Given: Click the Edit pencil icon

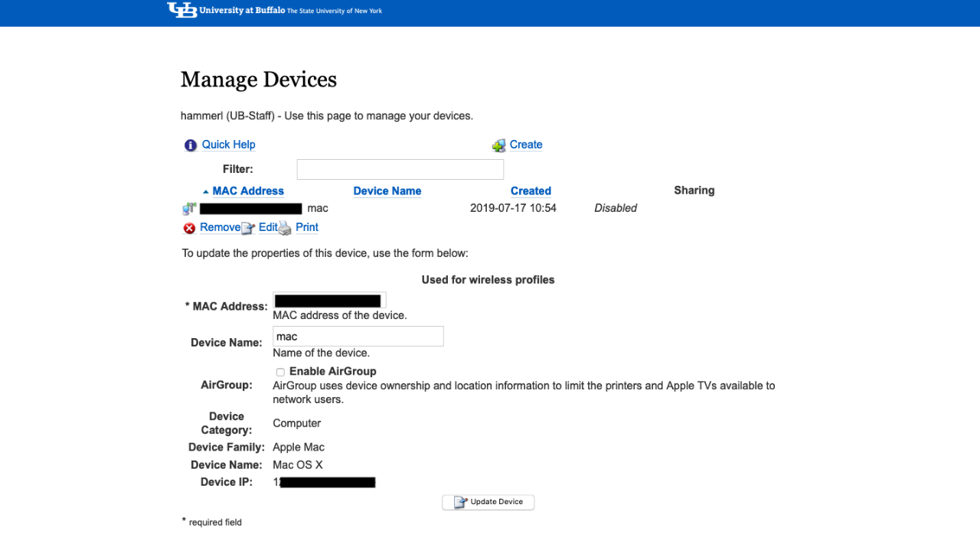Looking at the screenshot, I should pyautogui.click(x=248, y=228).
